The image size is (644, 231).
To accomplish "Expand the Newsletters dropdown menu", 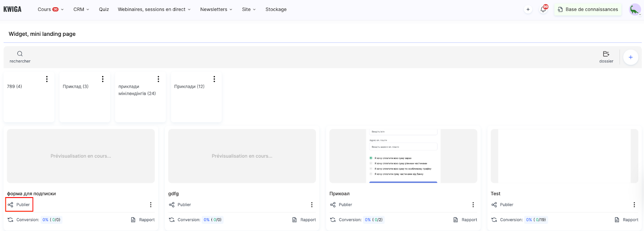I will pos(216,9).
